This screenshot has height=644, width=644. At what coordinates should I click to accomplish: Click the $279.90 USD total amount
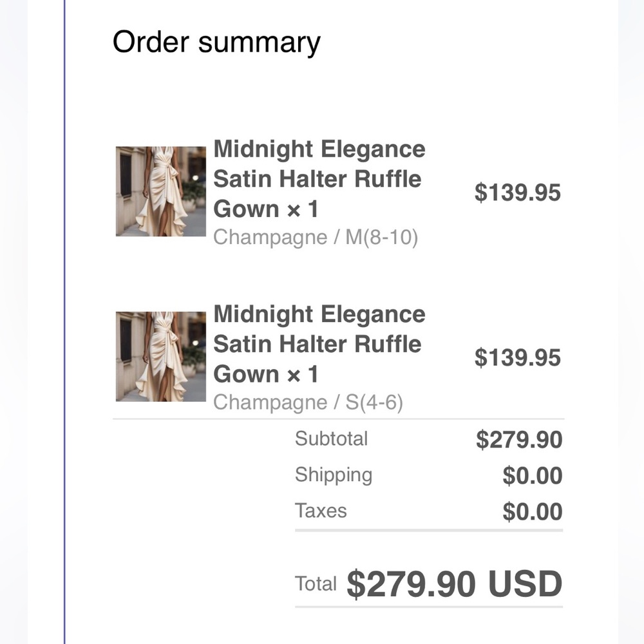(454, 584)
